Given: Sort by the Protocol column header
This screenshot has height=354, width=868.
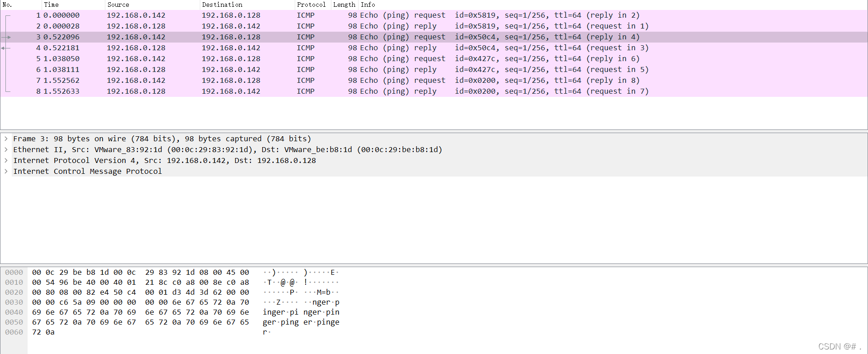Looking at the screenshot, I should pyautogui.click(x=312, y=5).
